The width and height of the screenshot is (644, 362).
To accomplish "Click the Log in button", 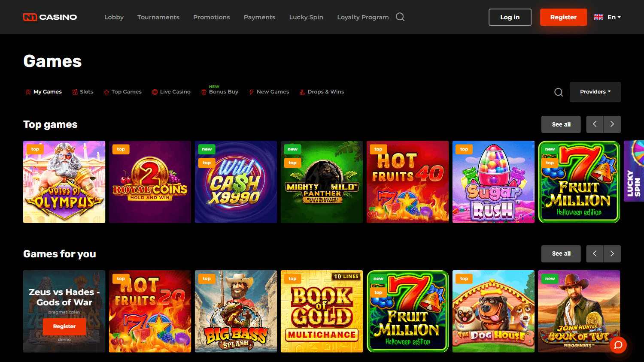I will pyautogui.click(x=510, y=17).
